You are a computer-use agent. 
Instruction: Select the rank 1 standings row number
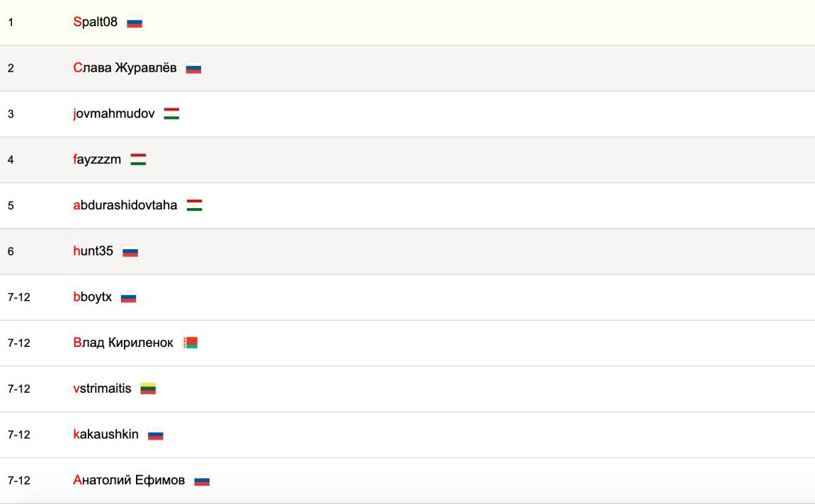(11, 23)
